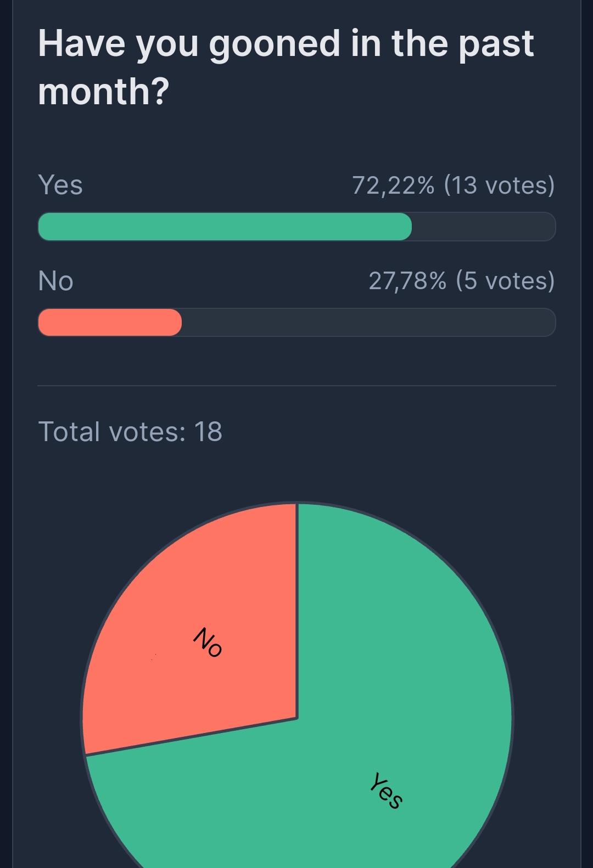Click the pie chart center where slices meet
Screen dimensions: 593x868
(x=297, y=718)
